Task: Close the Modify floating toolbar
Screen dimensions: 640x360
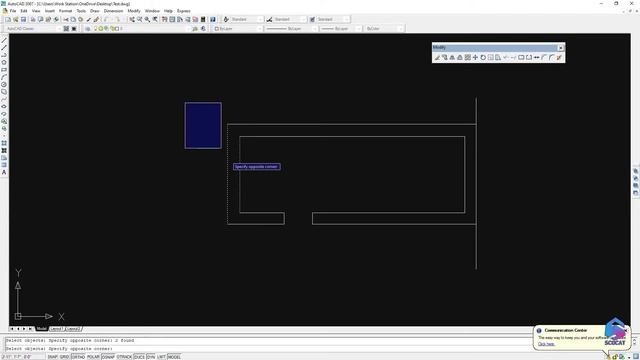Action: click(x=561, y=48)
